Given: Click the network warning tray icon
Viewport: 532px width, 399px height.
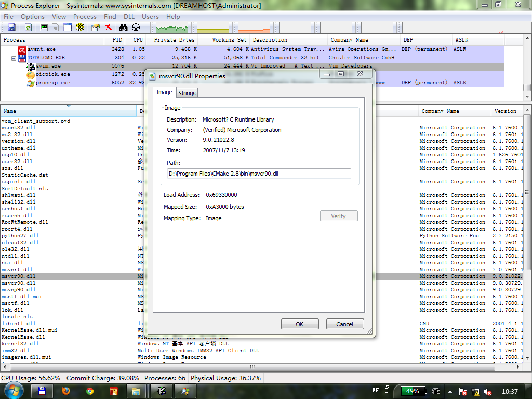Looking at the screenshot, I should click(x=475, y=392).
